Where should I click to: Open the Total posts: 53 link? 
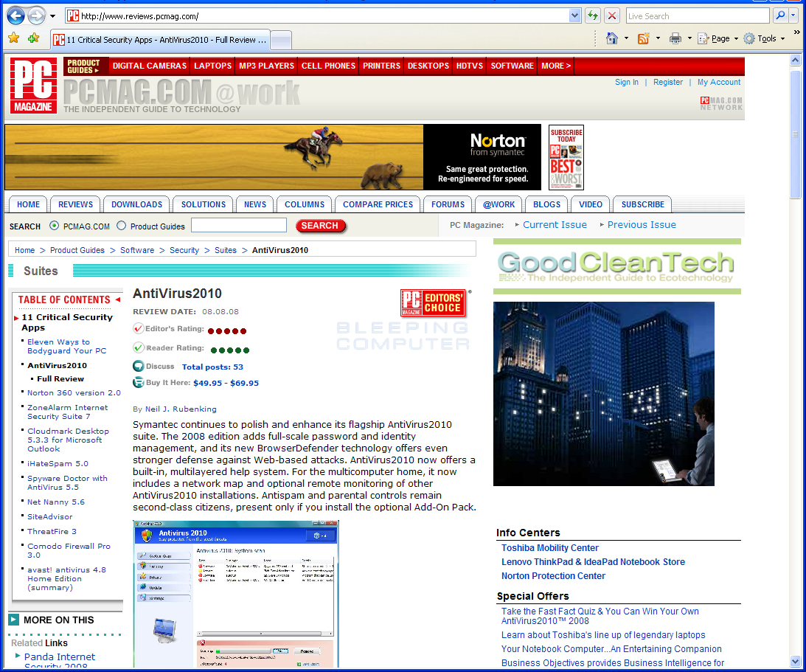click(x=213, y=367)
